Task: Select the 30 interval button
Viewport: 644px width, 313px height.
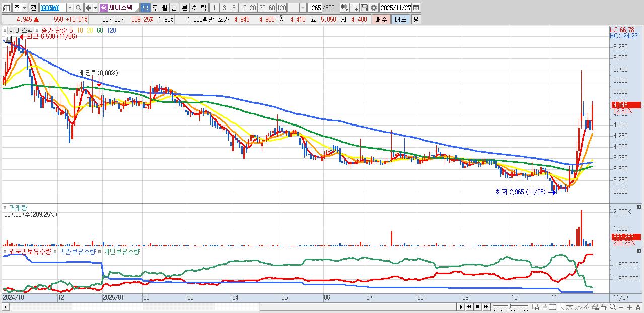Action: [x=262, y=8]
